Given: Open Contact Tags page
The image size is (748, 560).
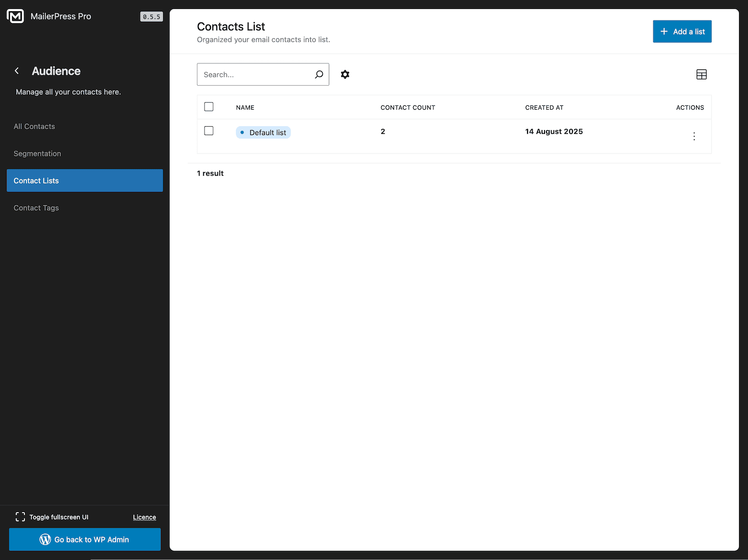Looking at the screenshot, I should point(36,208).
